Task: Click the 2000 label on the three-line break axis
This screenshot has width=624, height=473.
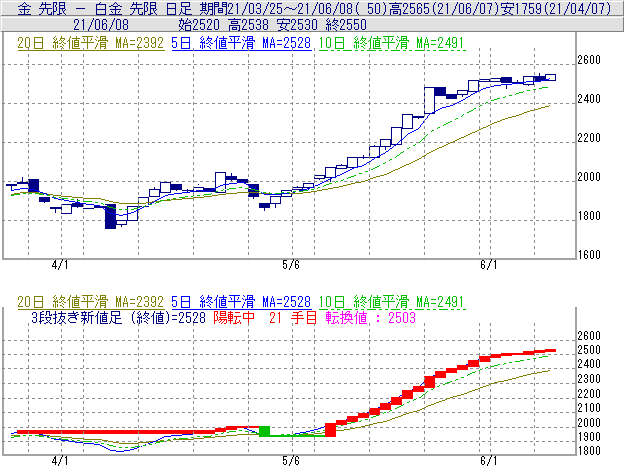Action: tap(589, 423)
